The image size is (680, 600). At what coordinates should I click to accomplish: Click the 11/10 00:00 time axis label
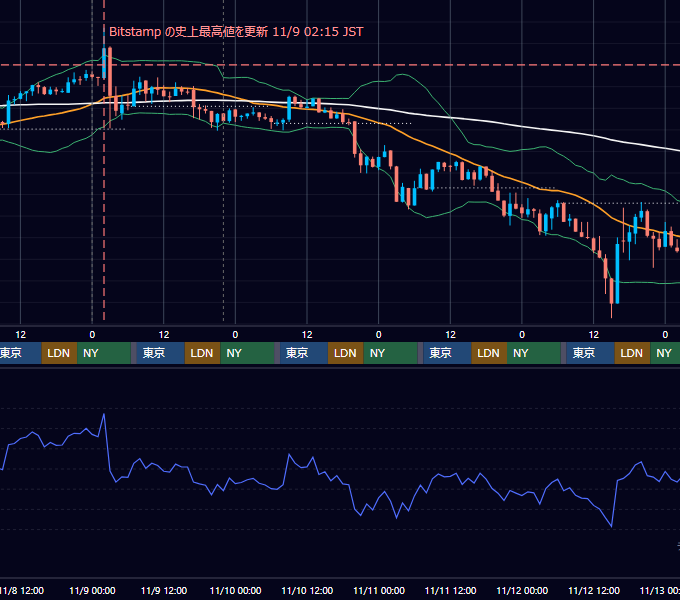pyautogui.click(x=235, y=590)
